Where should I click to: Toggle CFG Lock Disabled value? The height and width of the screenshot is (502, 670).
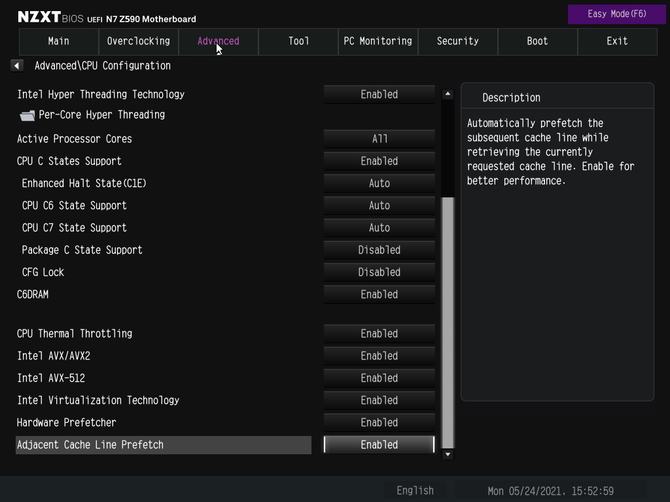[379, 272]
